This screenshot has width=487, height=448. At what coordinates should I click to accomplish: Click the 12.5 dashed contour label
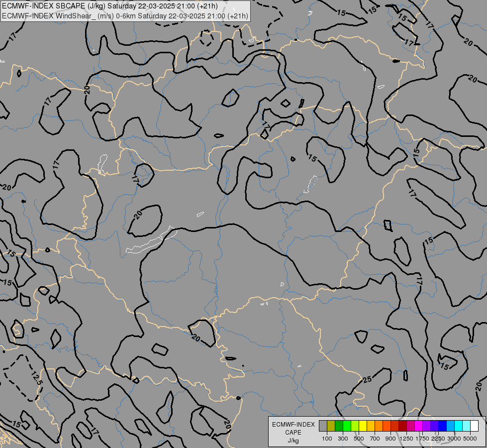click(x=36, y=377)
